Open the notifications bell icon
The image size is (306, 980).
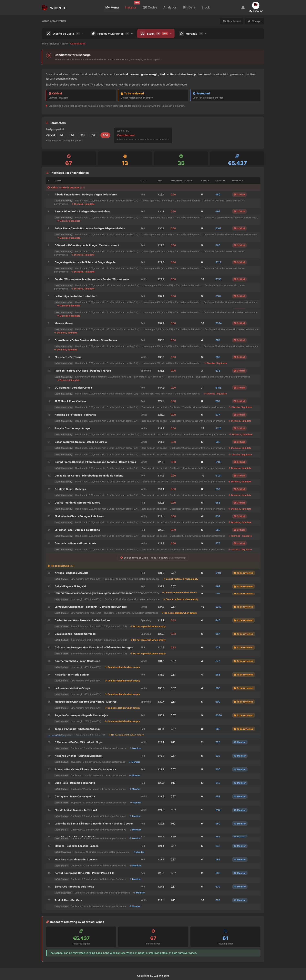point(243,7)
